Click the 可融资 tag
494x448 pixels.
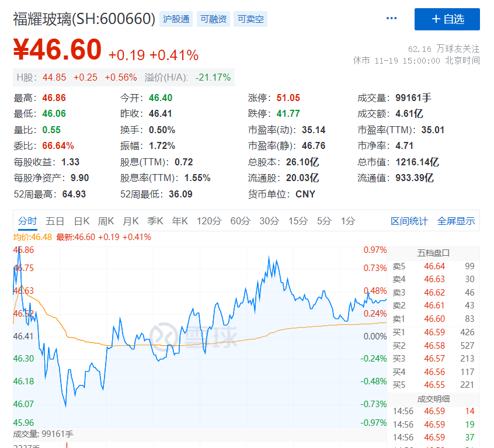tap(213, 19)
